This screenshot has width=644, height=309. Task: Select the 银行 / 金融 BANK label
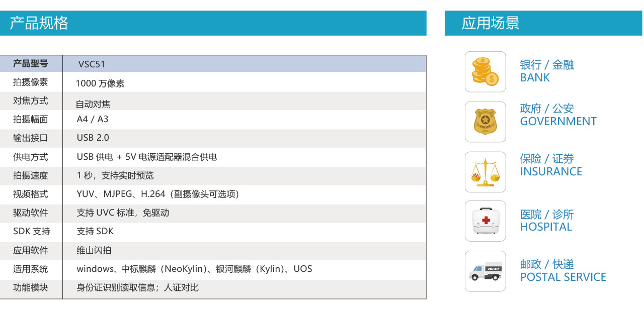click(546, 71)
